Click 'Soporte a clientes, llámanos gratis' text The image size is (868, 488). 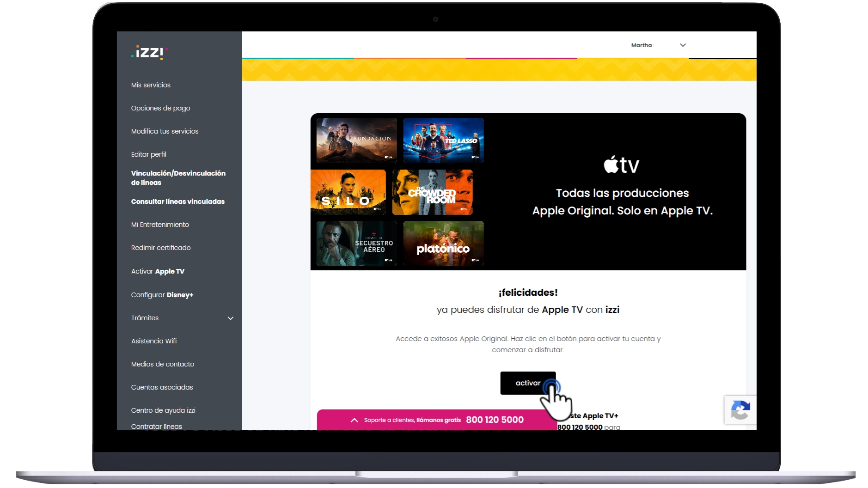(x=412, y=420)
